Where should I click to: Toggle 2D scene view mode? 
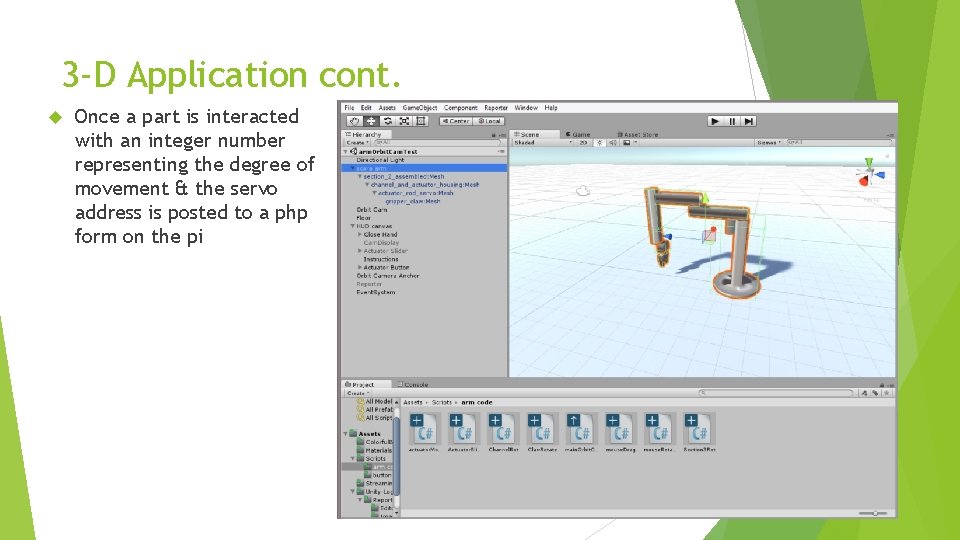[583, 143]
